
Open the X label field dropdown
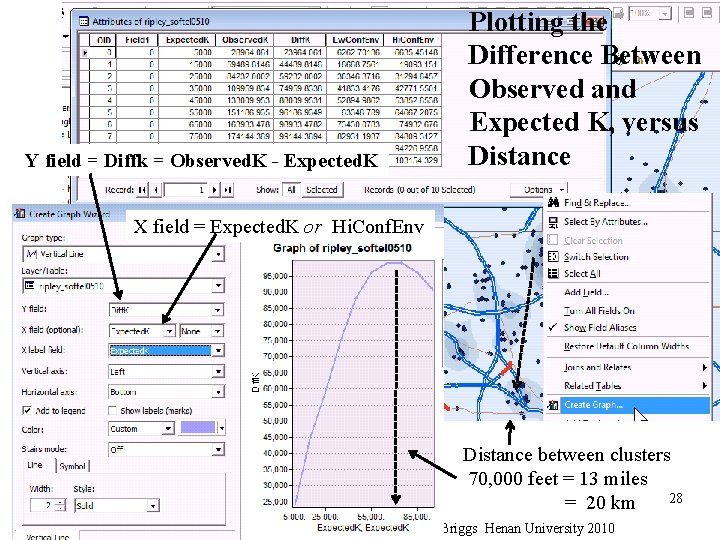(x=218, y=350)
